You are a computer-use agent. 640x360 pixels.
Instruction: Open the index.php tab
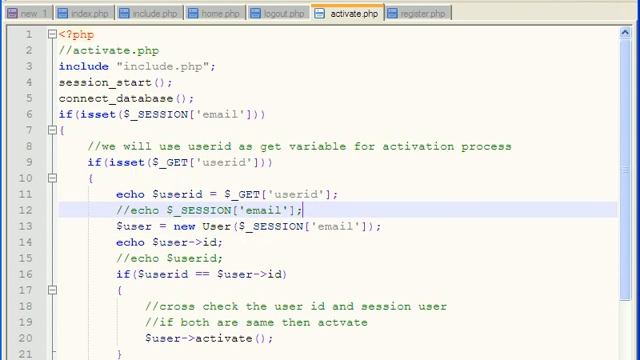[x=84, y=13]
